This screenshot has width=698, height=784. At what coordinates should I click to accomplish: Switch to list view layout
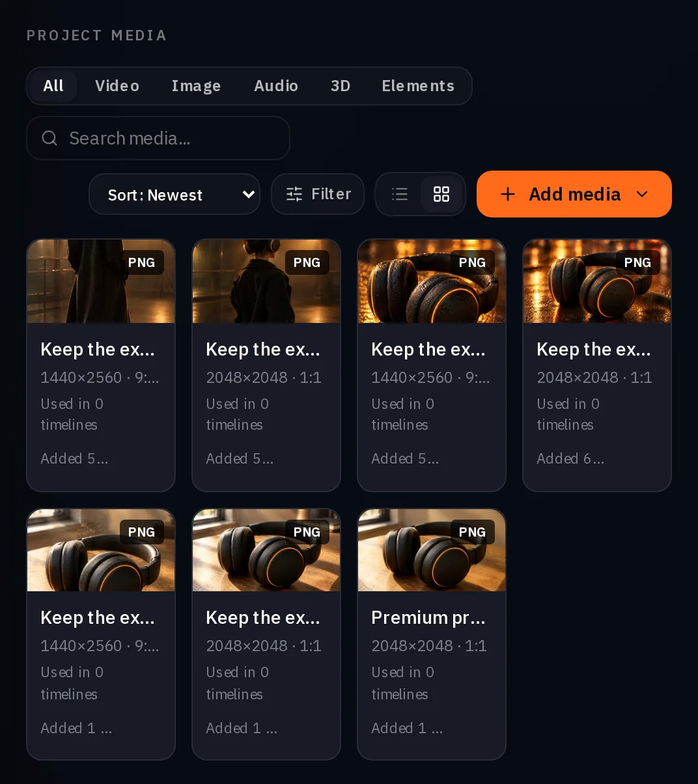400,194
